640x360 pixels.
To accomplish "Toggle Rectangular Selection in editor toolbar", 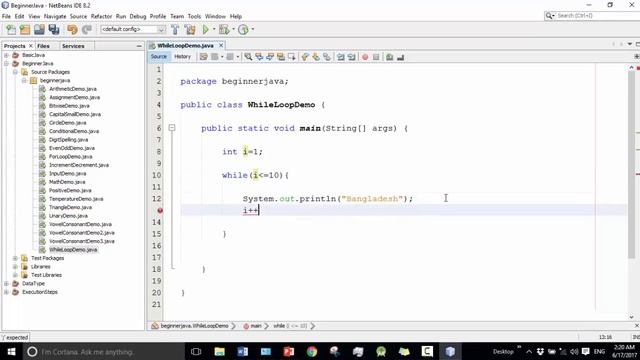I will coord(291,57).
